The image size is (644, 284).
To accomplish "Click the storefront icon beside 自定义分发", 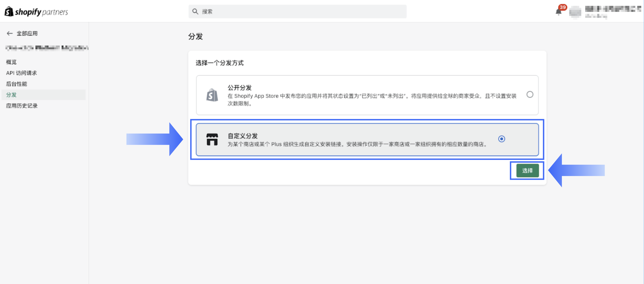I will click(212, 139).
